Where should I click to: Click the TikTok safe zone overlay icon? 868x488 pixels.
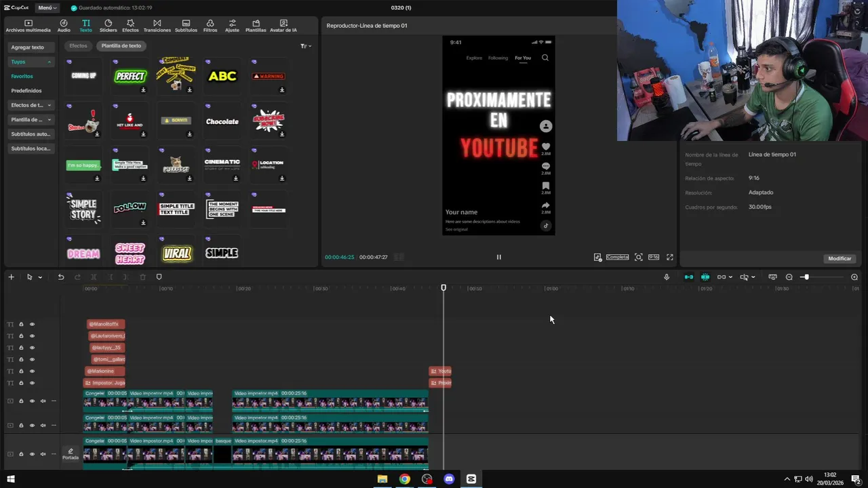click(x=597, y=257)
